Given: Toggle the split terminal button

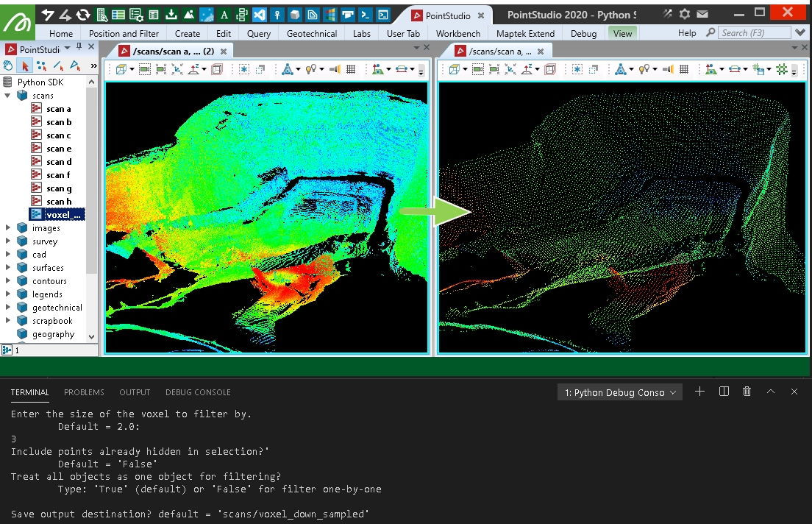Looking at the screenshot, I should 724,392.
